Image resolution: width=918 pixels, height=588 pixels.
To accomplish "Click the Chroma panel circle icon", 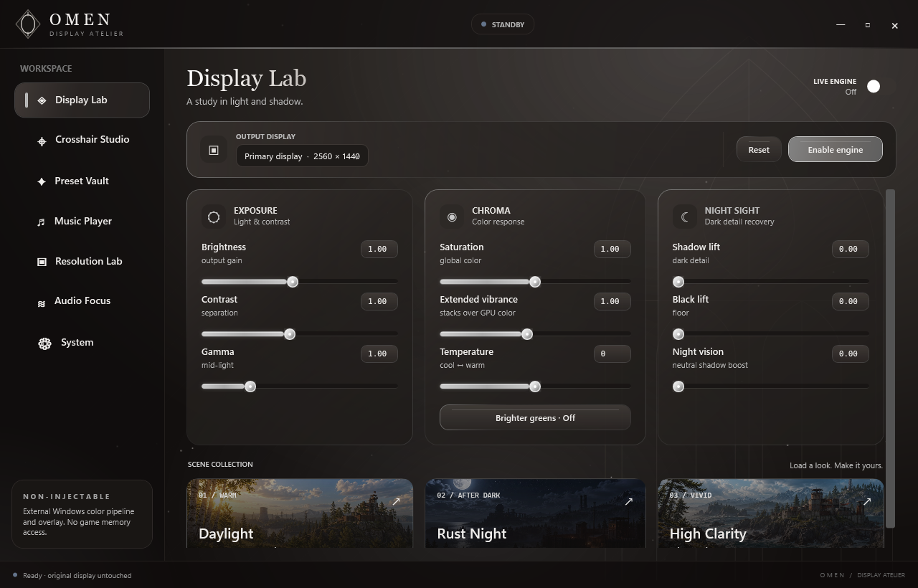I will coord(452,217).
